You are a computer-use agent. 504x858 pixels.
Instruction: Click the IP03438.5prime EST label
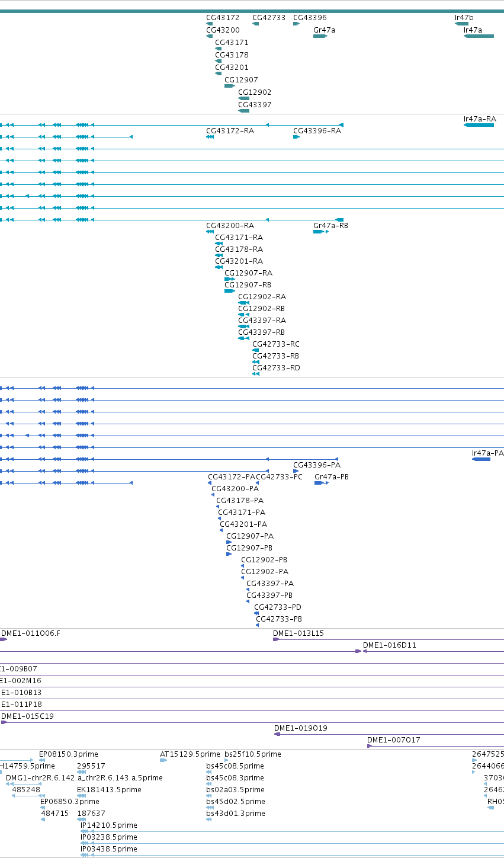[x=109, y=849]
